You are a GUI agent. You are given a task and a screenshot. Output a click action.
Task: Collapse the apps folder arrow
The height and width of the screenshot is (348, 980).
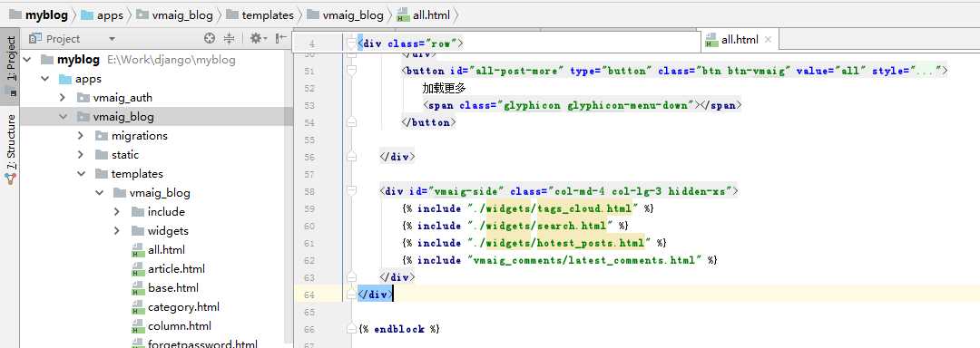(45, 79)
